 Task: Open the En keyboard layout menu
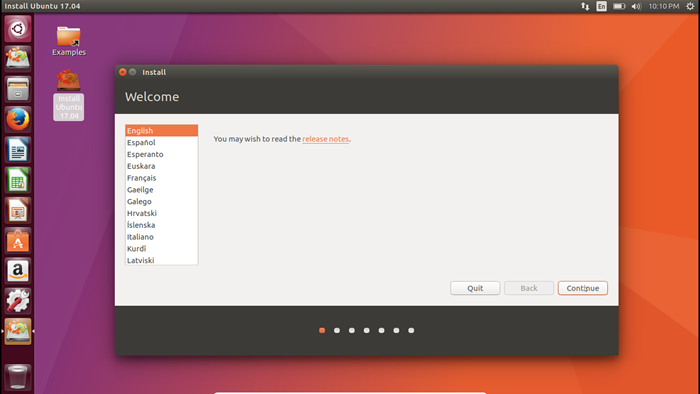tap(601, 6)
